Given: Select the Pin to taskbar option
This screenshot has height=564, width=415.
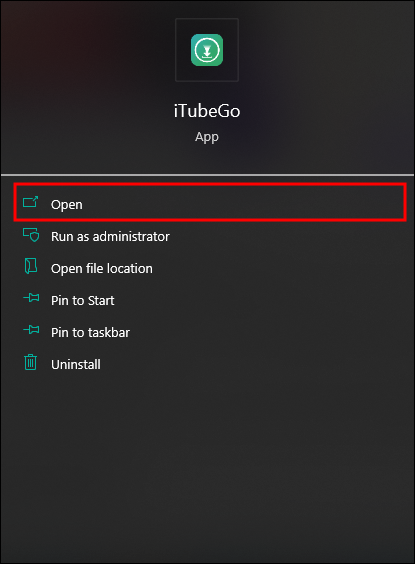Looking at the screenshot, I should pyautogui.click(x=90, y=333).
